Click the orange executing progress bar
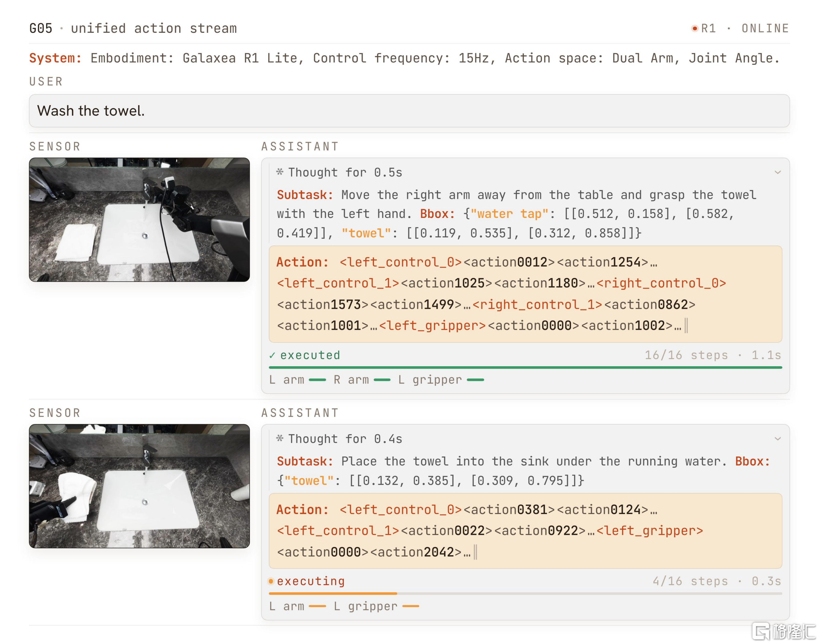This screenshot has height=644, width=819. click(525, 593)
